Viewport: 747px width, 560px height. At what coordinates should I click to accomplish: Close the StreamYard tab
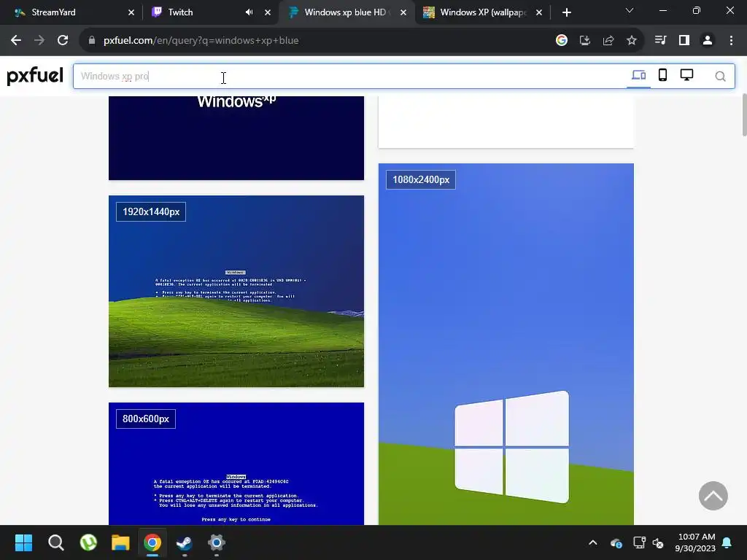pos(131,12)
